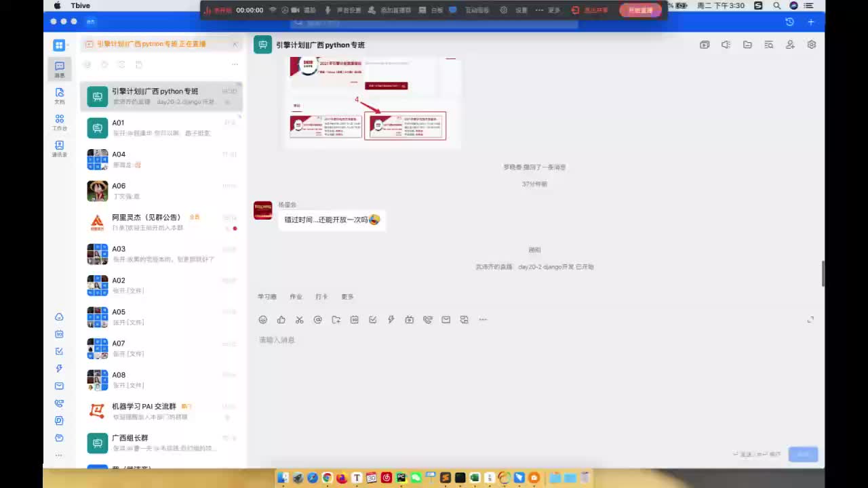This screenshot has width=868, height=488.
Task: Open group files folder icon in chat header
Action: click(x=747, y=45)
